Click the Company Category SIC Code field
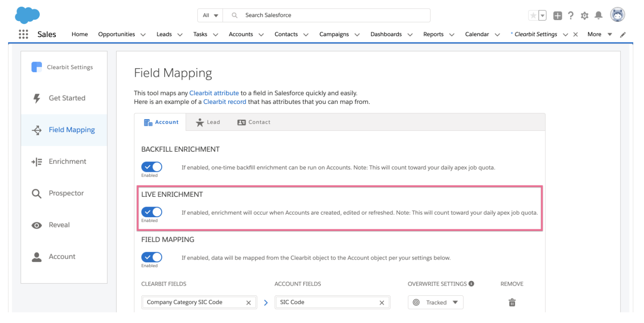 click(199, 302)
